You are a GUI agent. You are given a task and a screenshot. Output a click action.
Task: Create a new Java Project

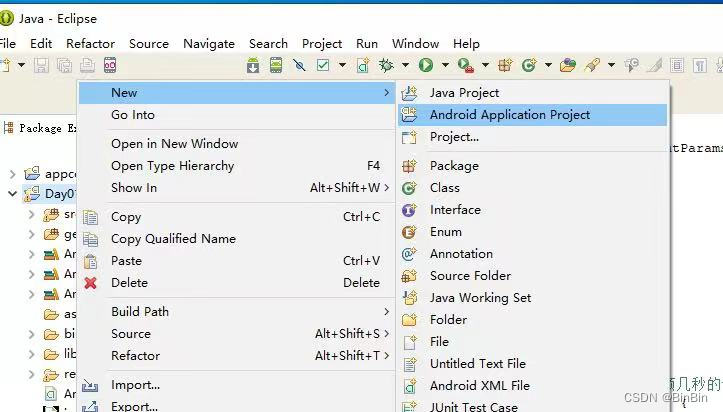533,93
